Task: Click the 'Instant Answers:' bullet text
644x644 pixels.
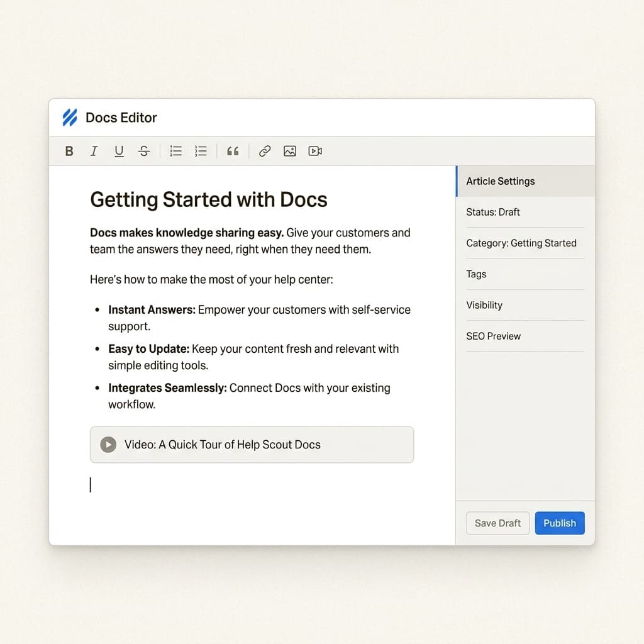Action: coord(152,309)
